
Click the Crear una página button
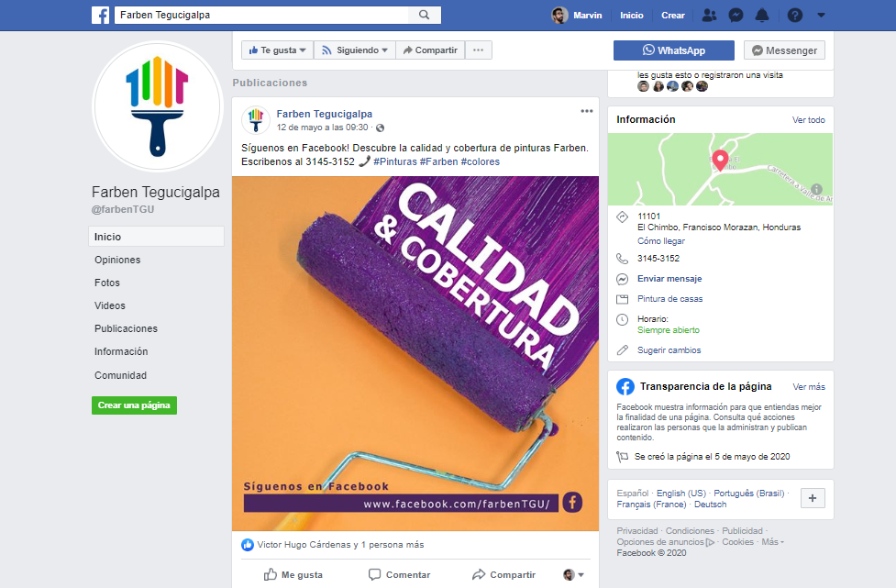coord(134,405)
